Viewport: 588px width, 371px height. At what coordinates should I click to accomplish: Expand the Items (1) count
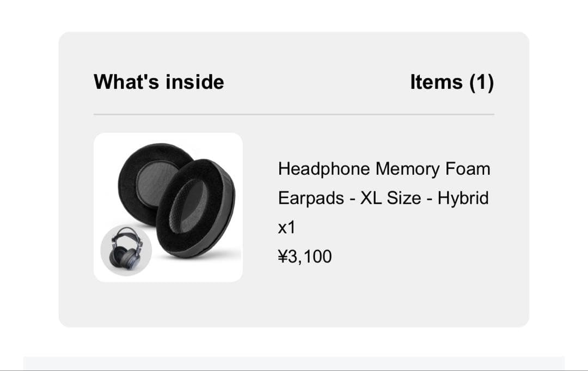pos(451,82)
